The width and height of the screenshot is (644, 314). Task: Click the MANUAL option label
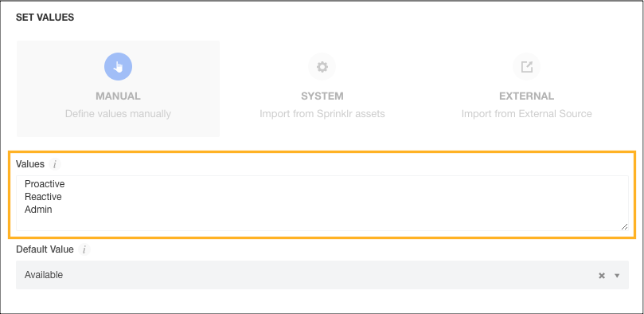tap(118, 96)
